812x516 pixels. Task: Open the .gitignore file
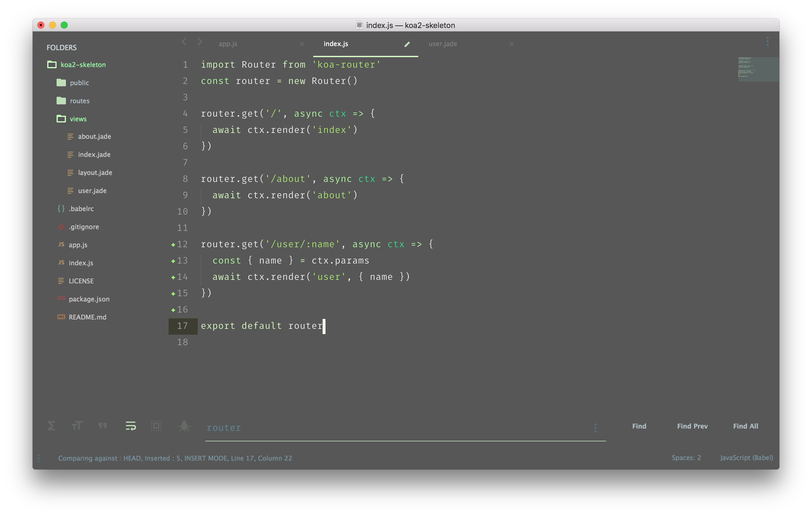[84, 227]
